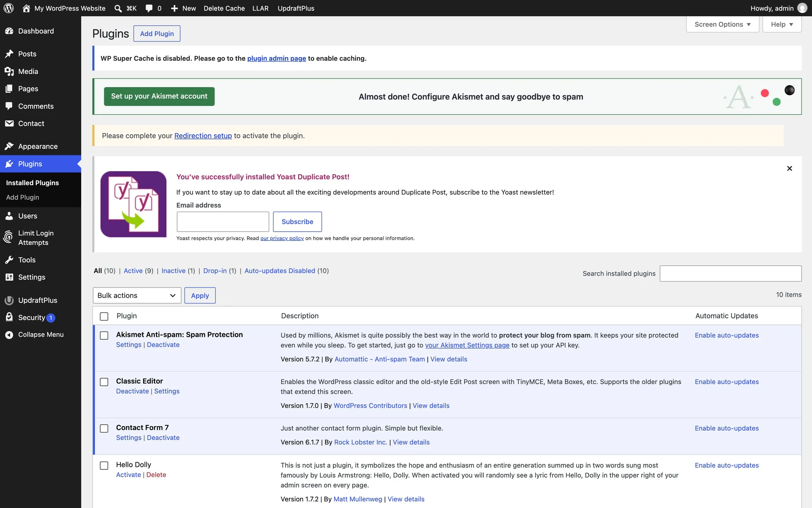This screenshot has width=812, height=508.
Task: Click the Comments speech bubble sidebar icon
Action: (9, 106)
